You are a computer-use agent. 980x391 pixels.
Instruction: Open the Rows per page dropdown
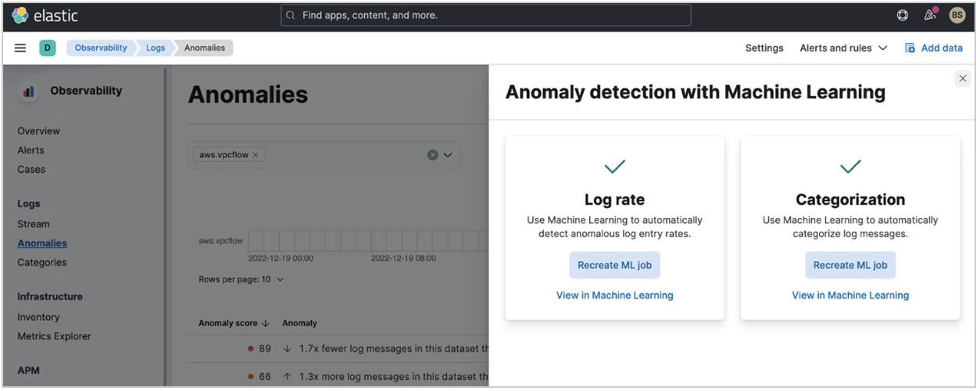pyautogui.click(x=241, y=279)
